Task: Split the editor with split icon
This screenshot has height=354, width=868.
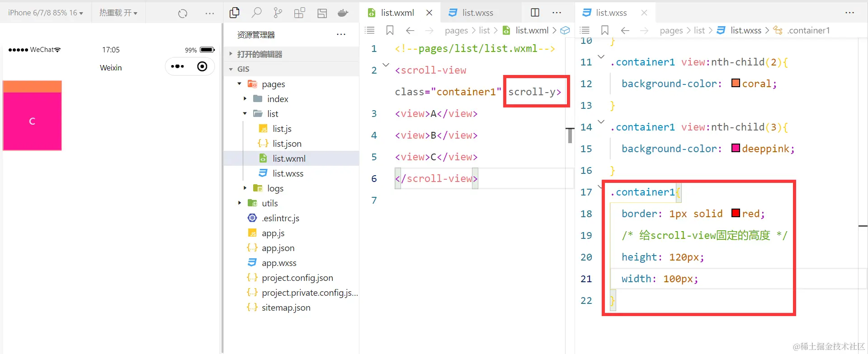Action: pos(535,13)
